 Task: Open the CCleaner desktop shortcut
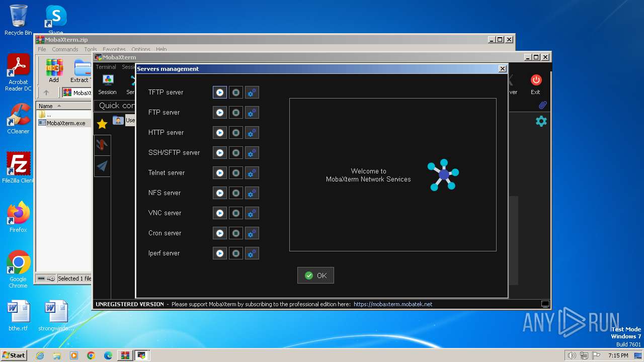pos(18,119)
